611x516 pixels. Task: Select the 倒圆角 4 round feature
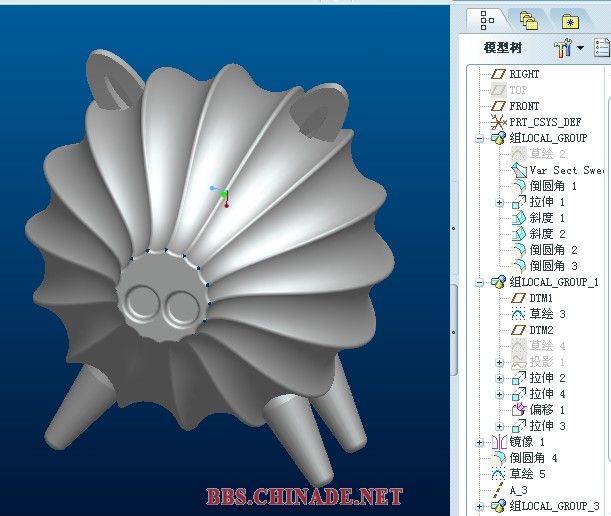pyautogui.click(x=524, y=458)
